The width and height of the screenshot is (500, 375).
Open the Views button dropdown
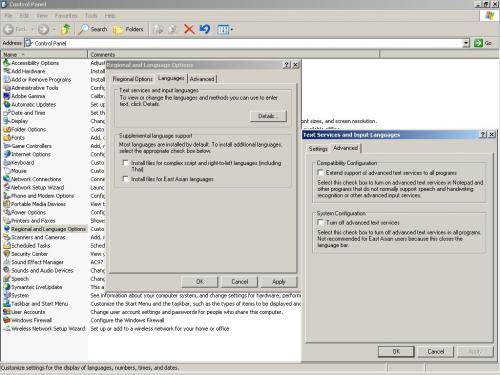232,29
